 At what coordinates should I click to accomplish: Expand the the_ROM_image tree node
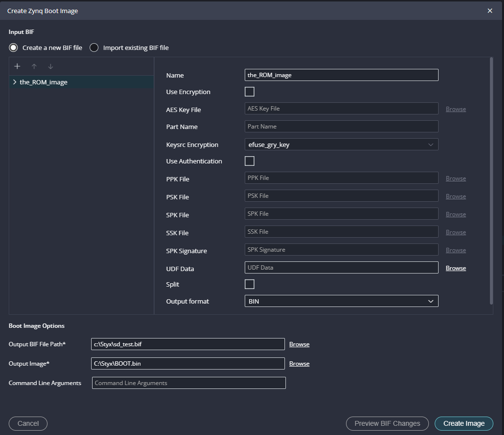pyautogui.click(x=15, y=82)
